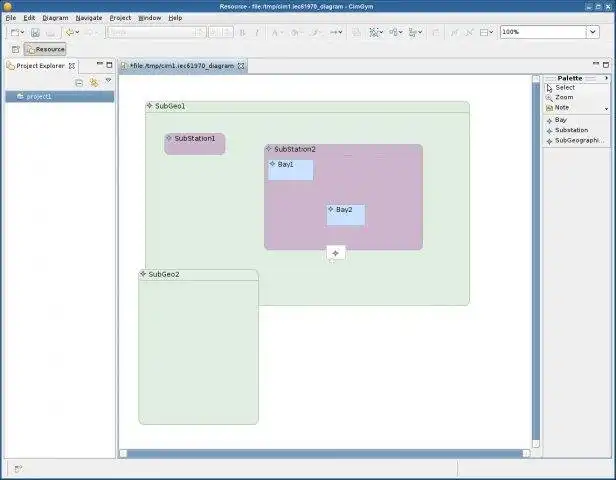This screenshot has width=616, height=480.
Task: Open the grid view options dropdown
Action: tap(491, 33)
